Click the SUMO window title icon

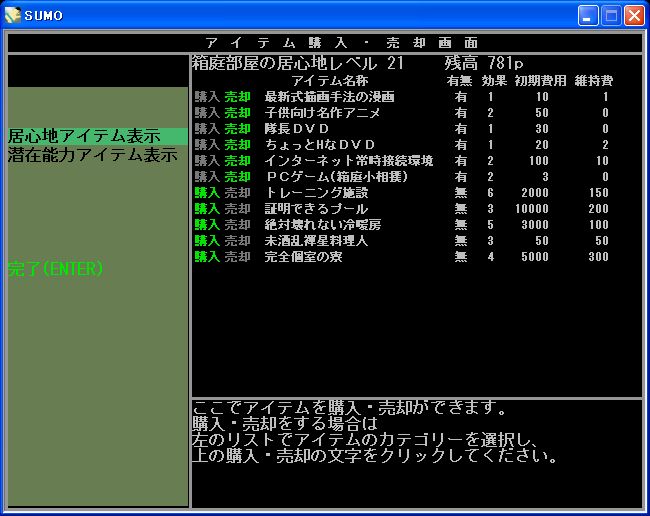click(13, 15)
